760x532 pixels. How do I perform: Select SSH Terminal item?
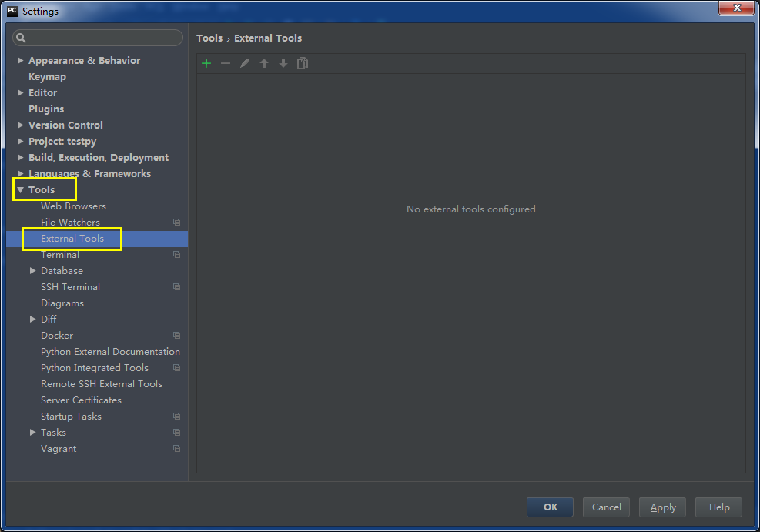[x=70, y=287]
